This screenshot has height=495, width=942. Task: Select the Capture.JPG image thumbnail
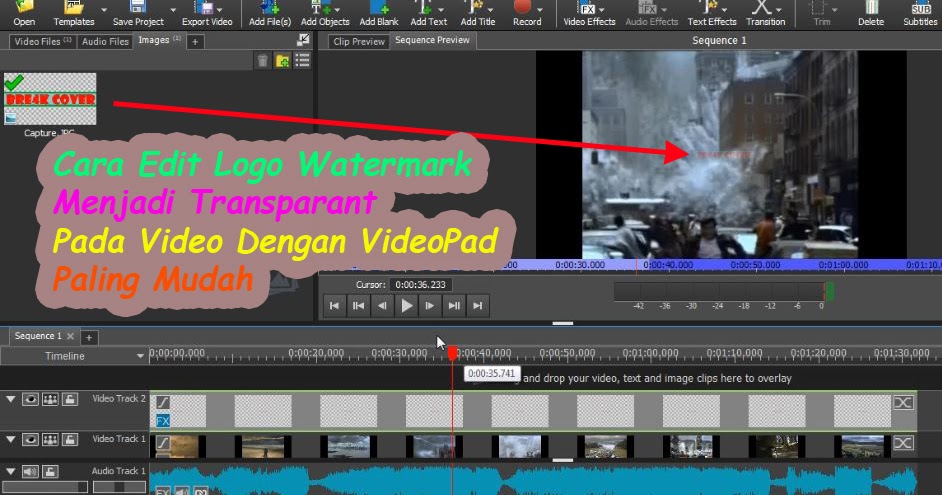50,99
